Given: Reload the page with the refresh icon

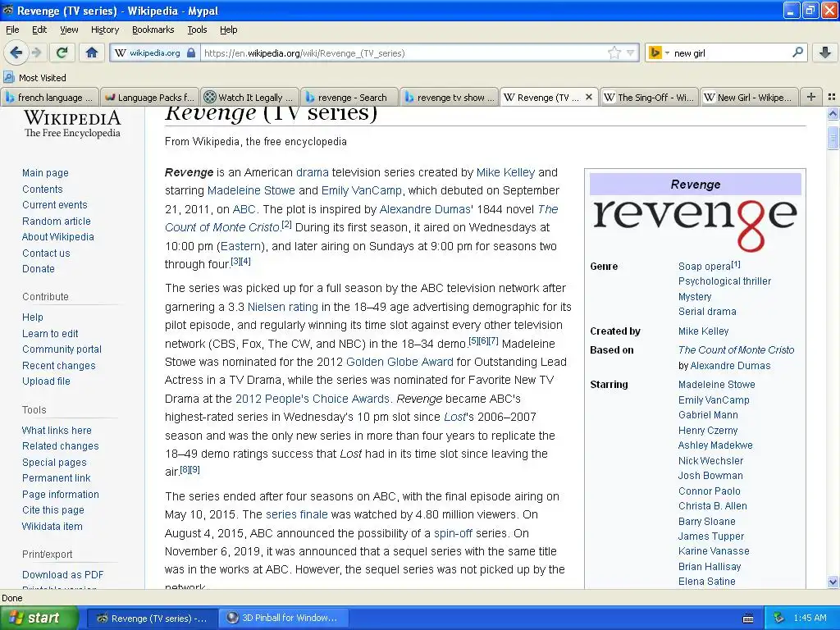Looking at the screenshot, I should pos(62,52).
